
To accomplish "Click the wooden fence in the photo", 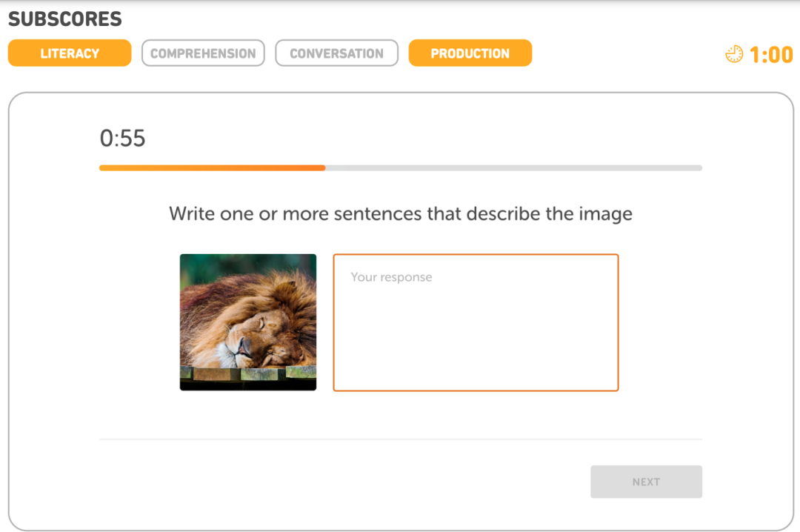I will point(248,374).
